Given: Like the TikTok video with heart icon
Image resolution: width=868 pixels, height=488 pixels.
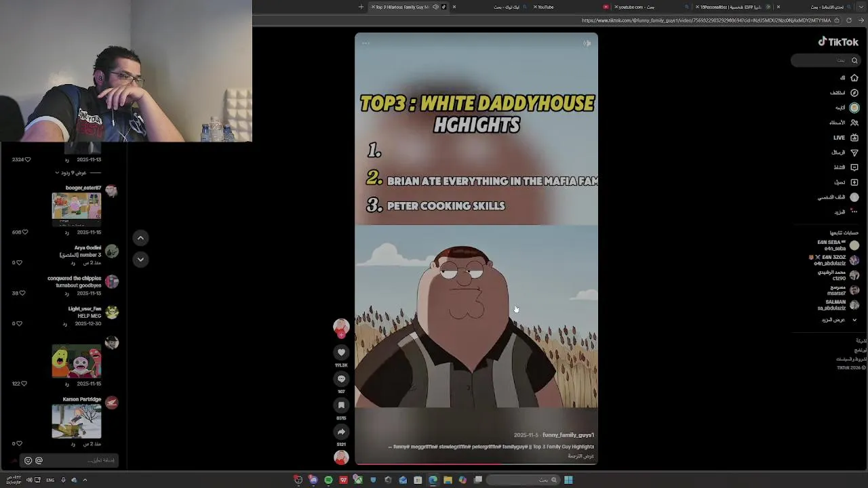Looking at the screenshot, I should [x=341, y=352].
